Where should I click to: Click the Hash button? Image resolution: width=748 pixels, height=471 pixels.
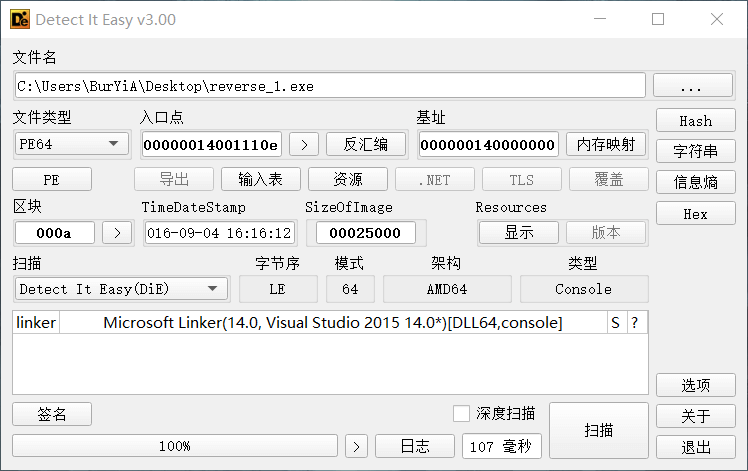pyautogui.click(x=696, y=120)
